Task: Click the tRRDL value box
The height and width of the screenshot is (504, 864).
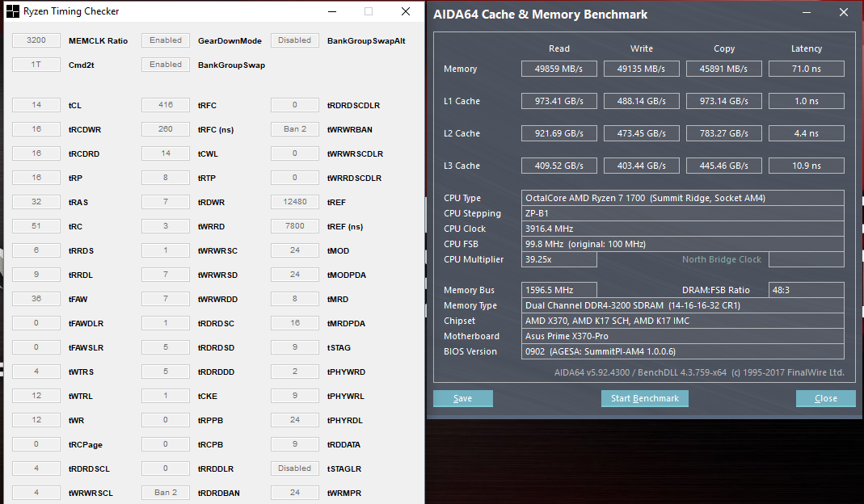Action: click(x=36, y=275)
